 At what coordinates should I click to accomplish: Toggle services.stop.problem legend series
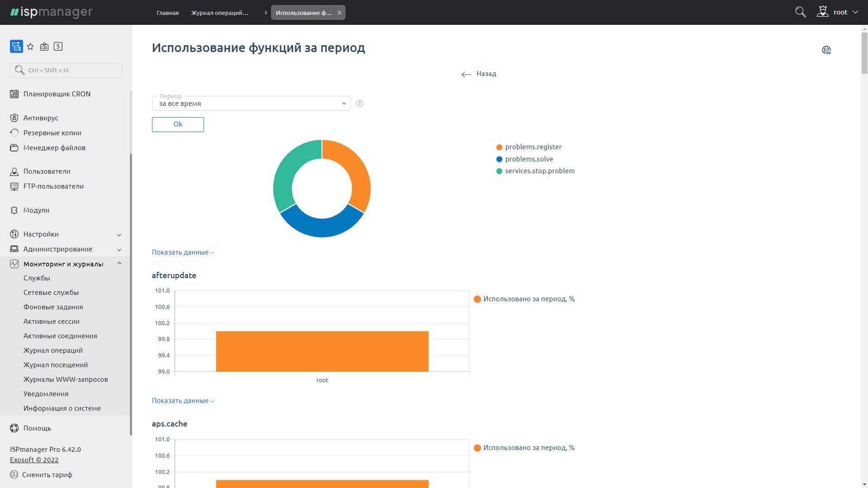[539, 171]
